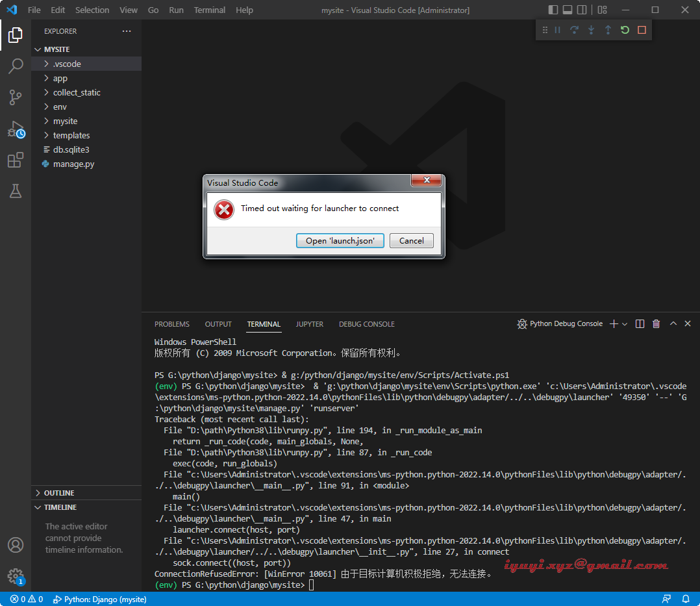
Task: Click the Open 'launch.json' button
Action: point(340,240)
